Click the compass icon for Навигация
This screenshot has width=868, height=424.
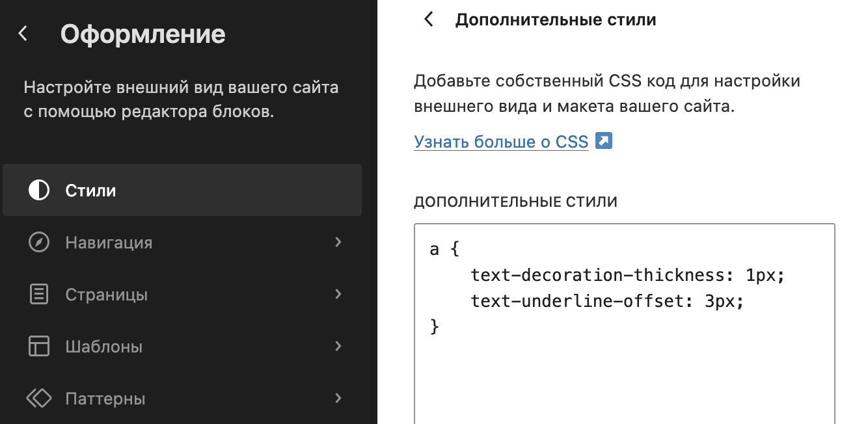click(39, 243)
